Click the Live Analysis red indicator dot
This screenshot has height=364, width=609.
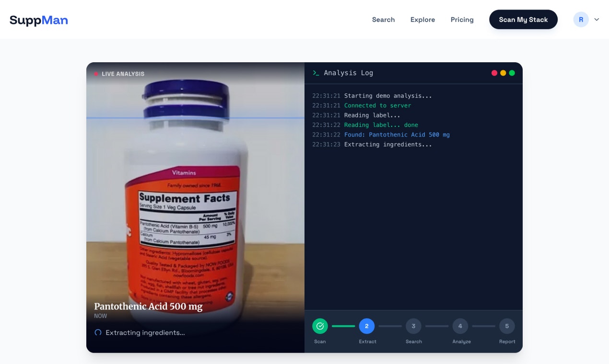click(96, 74)
